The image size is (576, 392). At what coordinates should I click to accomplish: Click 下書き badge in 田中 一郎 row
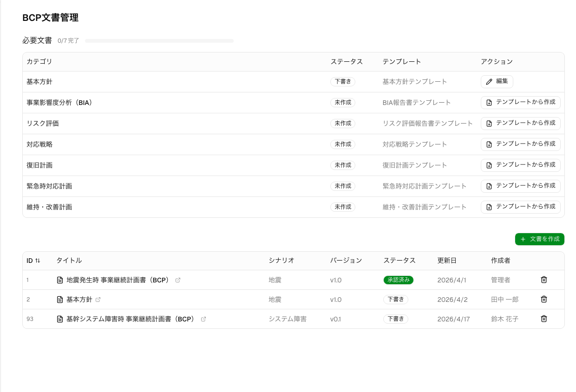[396, 300]
